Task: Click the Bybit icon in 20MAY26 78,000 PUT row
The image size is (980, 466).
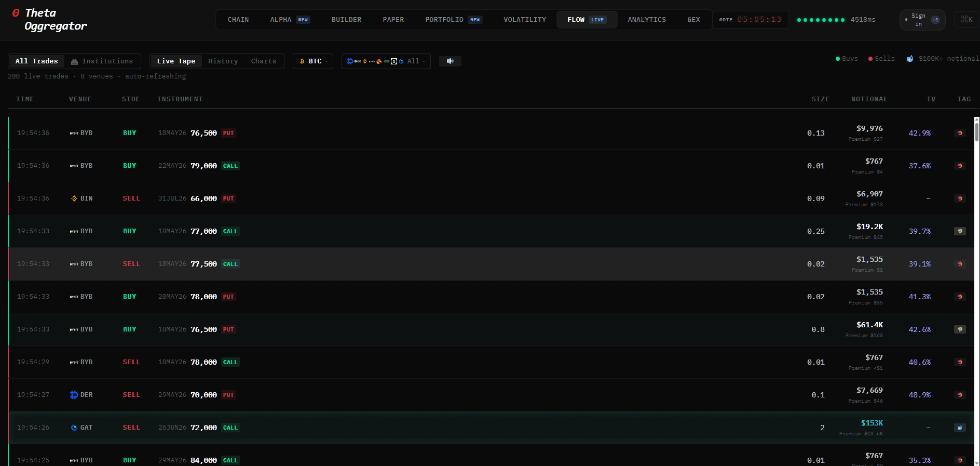Action: tap(74, 297)
